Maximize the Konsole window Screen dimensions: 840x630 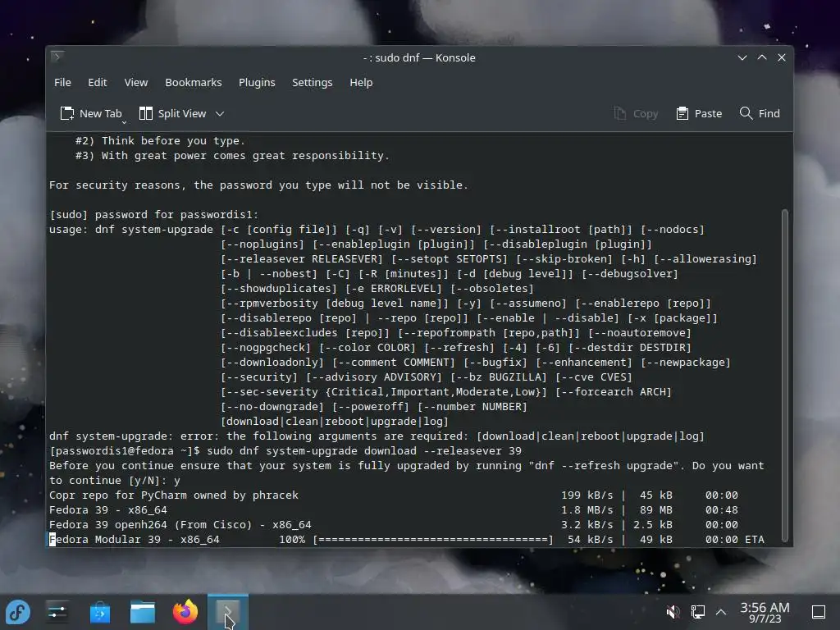[762, 57]
